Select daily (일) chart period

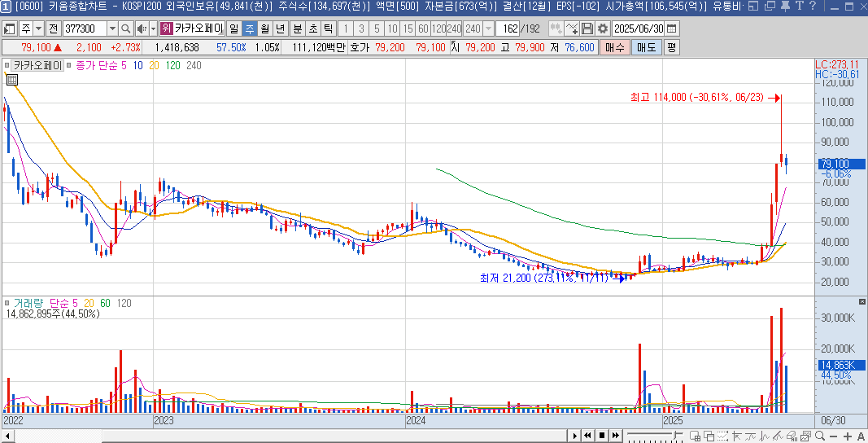tap(234, 29)
